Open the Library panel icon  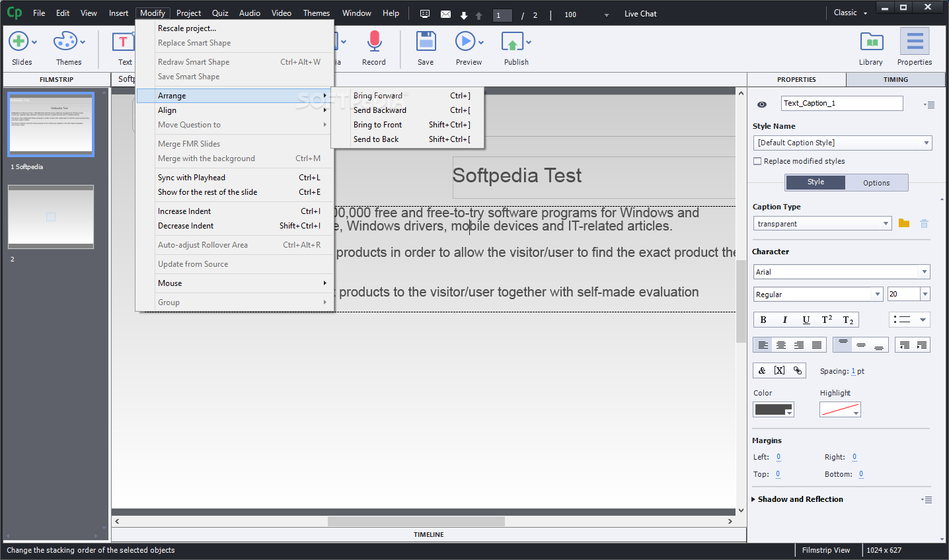872,42
